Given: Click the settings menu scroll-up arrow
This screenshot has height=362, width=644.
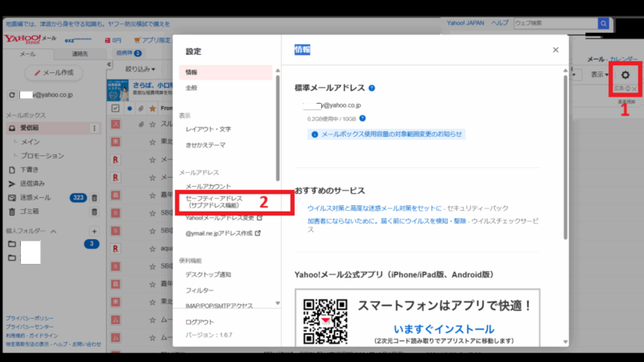Looking at the screenshot, I should (278, 71).
